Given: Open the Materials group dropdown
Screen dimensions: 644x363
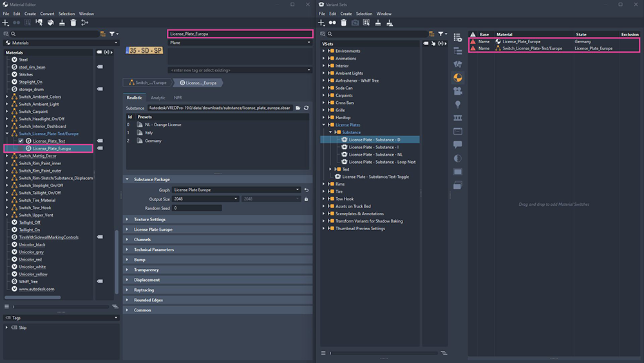Looking at the screenshot, I should click(x=61, y=43).
